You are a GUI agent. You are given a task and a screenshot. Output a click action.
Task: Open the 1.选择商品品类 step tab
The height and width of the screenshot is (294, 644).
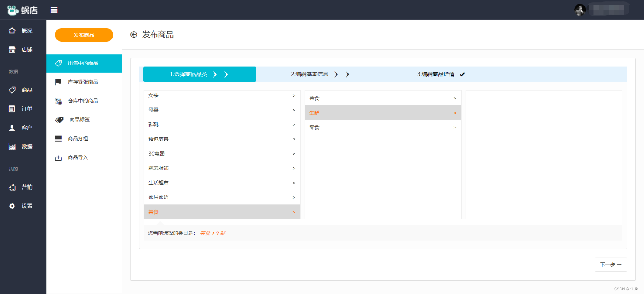pos(200,74)
